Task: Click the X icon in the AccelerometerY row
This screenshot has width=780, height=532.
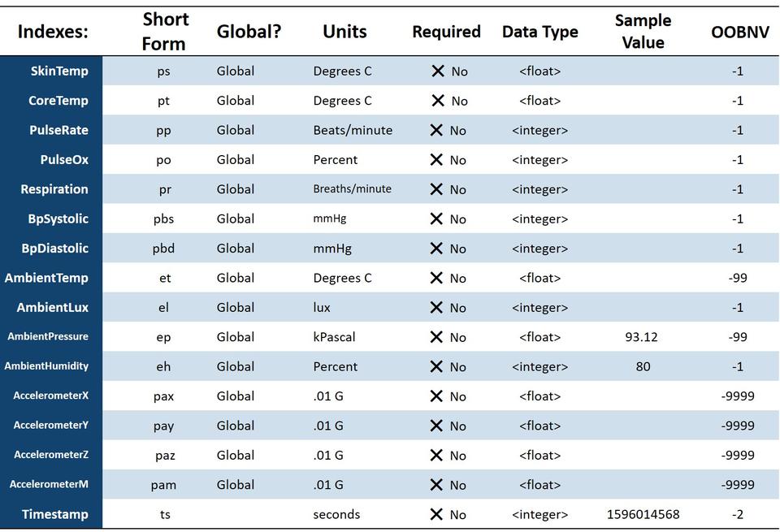Action: (436, 426)
